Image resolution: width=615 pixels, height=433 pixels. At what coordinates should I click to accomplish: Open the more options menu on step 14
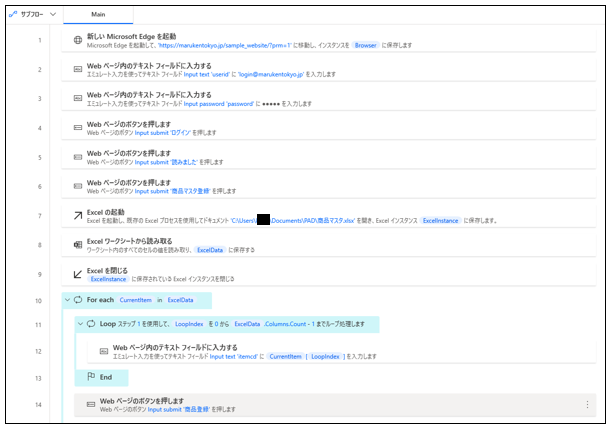click(587, 404)
